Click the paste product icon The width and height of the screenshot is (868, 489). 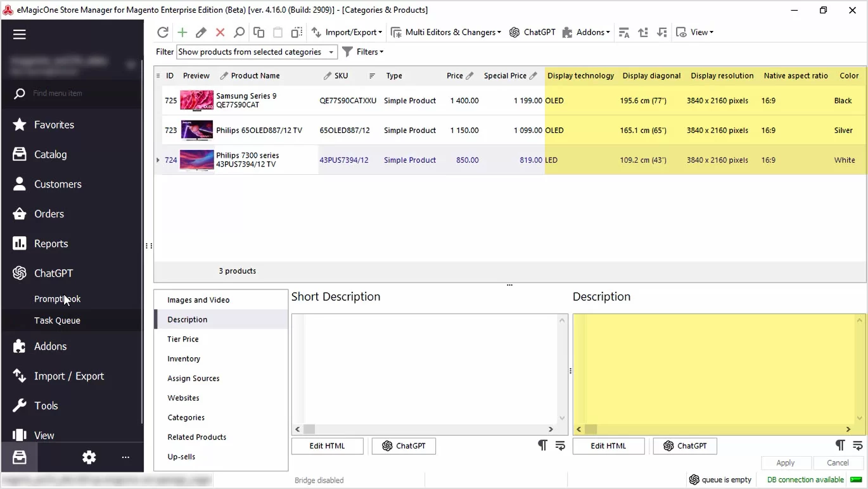point(278,32)
